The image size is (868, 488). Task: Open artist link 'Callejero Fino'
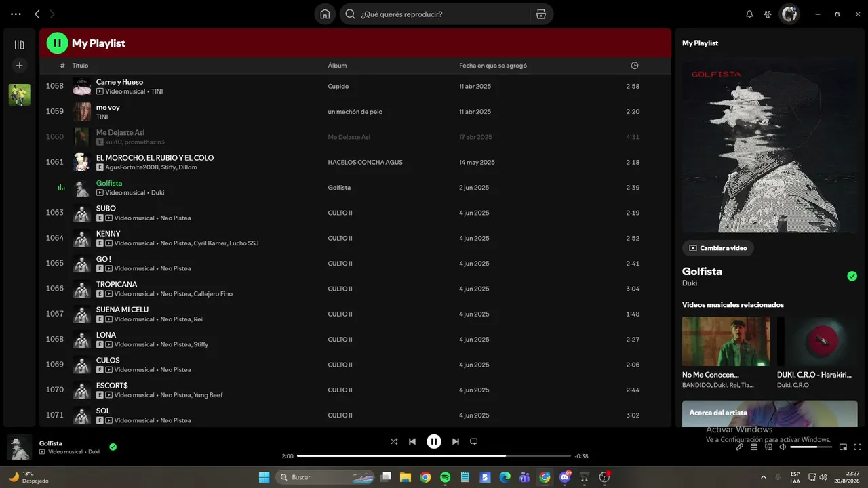coord(213,294)
